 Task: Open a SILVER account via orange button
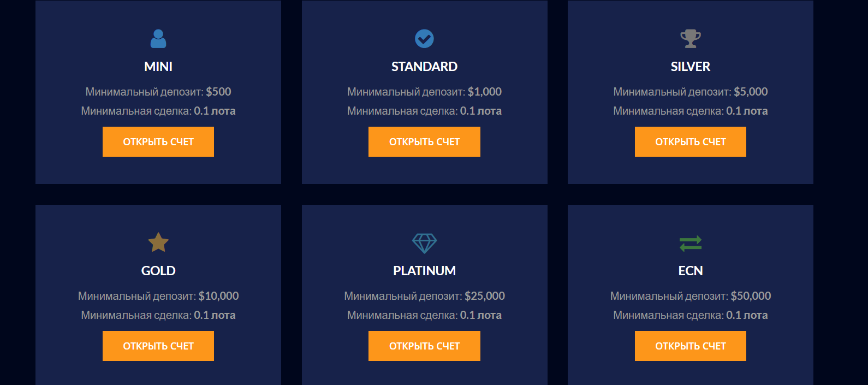(690, 142)
